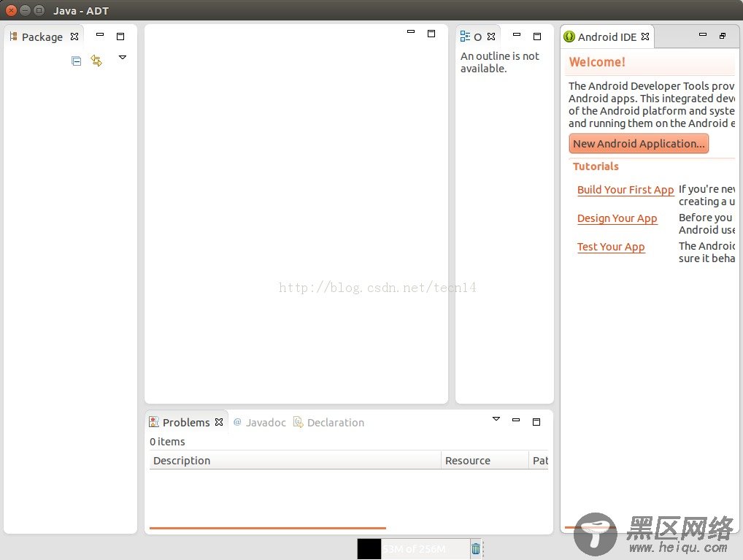Close the Android IDE tab
The width and height of the screenshot is (743, 560).
pyautogui.click(x=645, y=37)
